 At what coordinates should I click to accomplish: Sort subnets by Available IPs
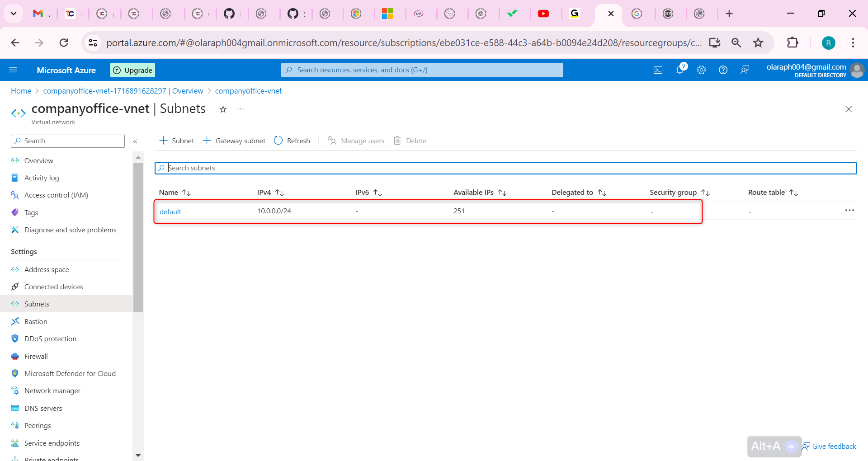pyautogui.click(x=479, y=192)
